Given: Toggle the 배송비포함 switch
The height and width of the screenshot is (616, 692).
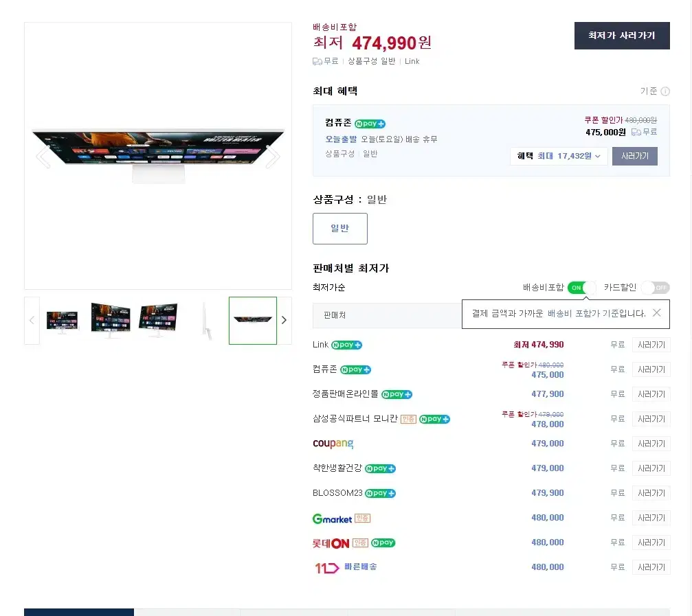Looking at the screenshot, I should (x=581, y=288).
